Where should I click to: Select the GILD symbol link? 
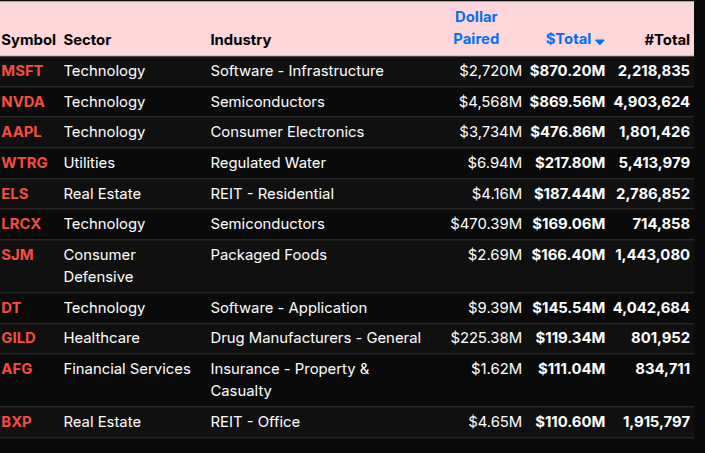[x=19, y=338]
